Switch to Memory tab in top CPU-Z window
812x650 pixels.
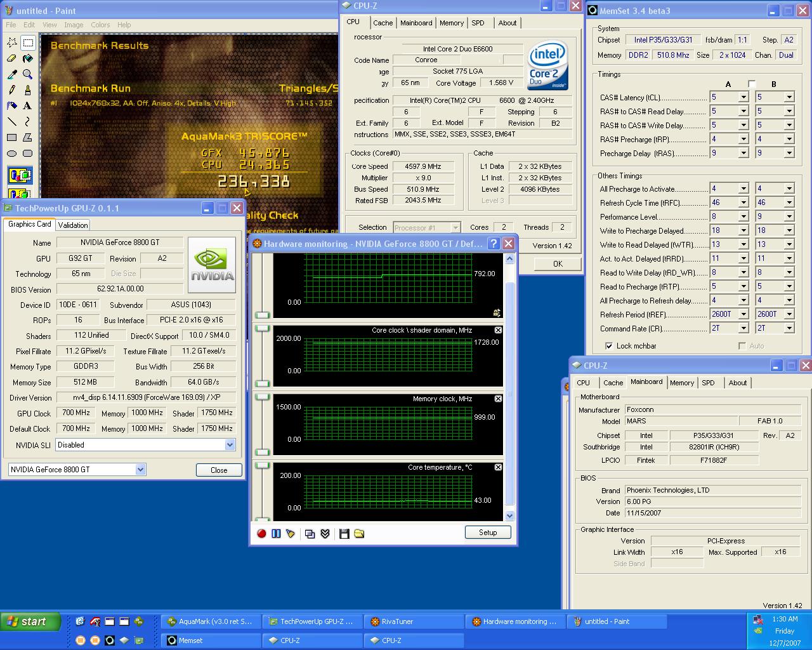(452, 23)
